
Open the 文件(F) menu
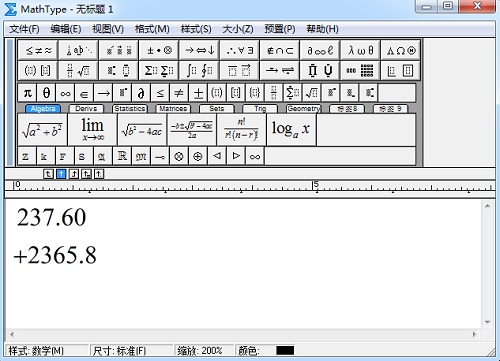[24, 29]
